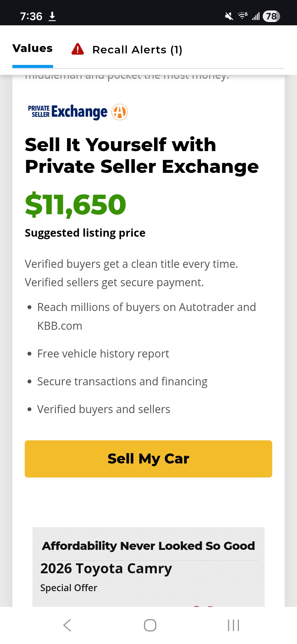Open Wi-Fi 6 status icon
The width and height of the screenshot is (297, 644).
pyautogui.click(x=242, y=17)
